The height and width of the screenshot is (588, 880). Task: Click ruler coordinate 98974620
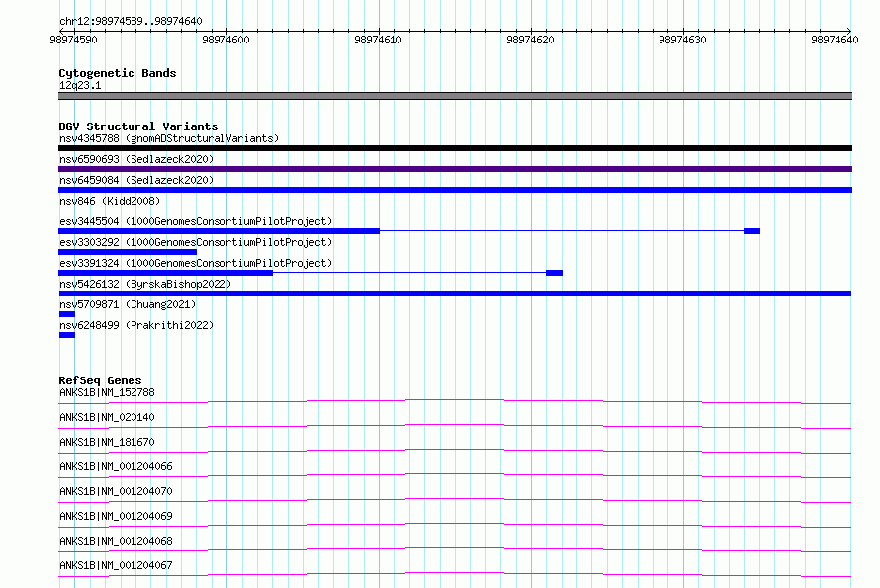point(530,40)
